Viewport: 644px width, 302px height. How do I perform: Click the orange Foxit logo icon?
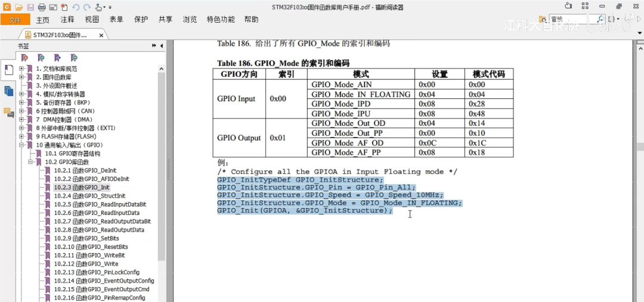7,7
